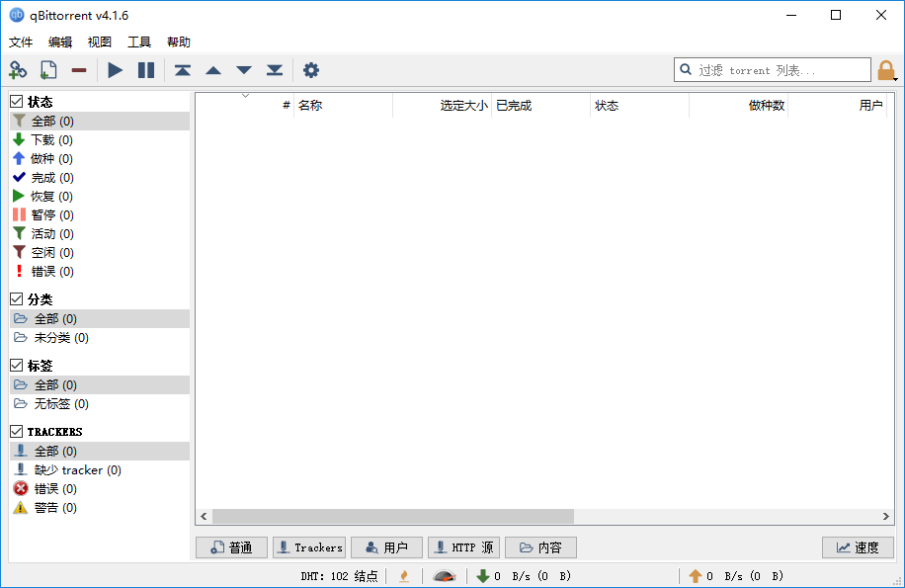Image resolution: width=905 pixels, height=588 pixels.
Task: Select the move-to-top queue icon
Action: 182,70
